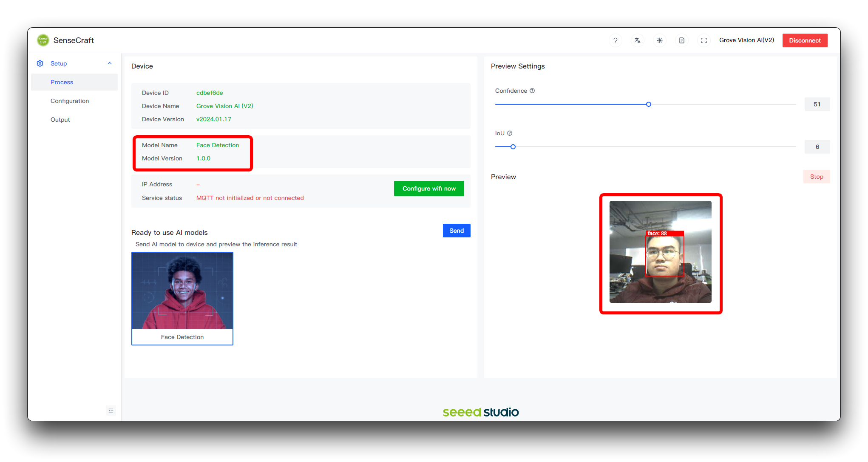Open the Output menu item
The height and width of the screenshot is (462, 868).
74,120
